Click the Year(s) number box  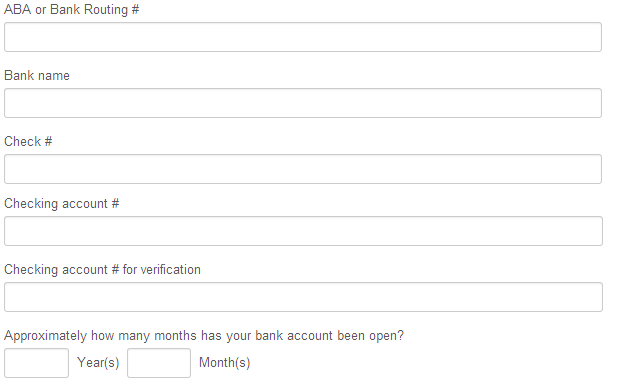(36, 363)
